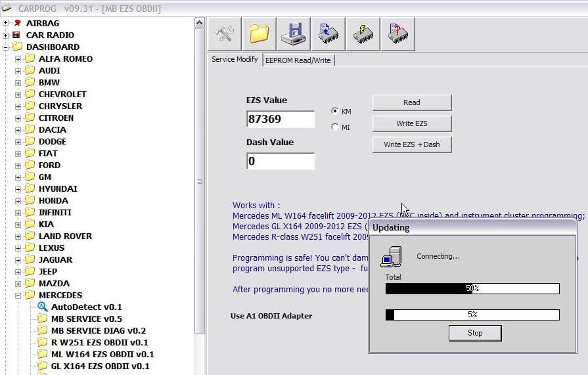
Task: Switch to the EEPROM Read/Write tab
Action: (x=298, y=60)
